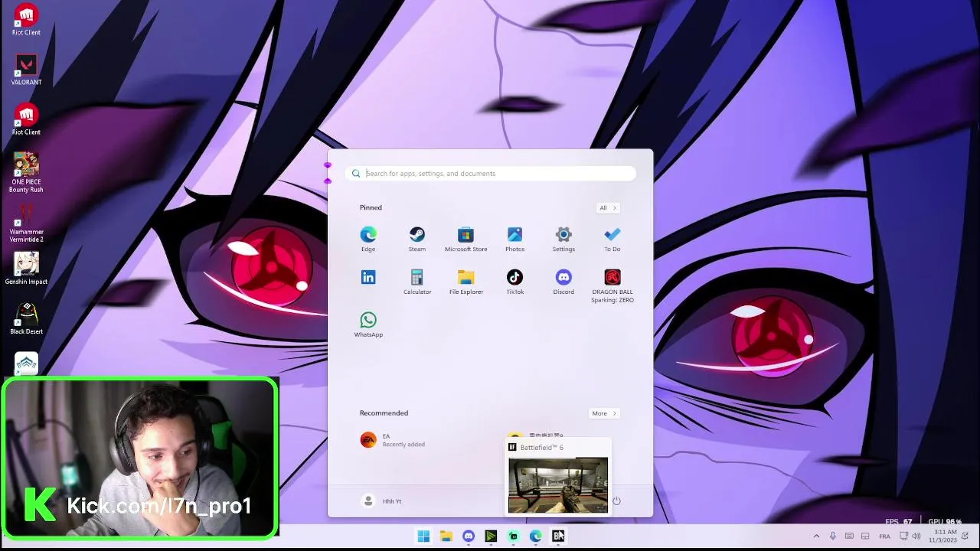The width and height of the screenshot is (980, 551).
Task: Open volume control in tray
Action: [916, 536]
